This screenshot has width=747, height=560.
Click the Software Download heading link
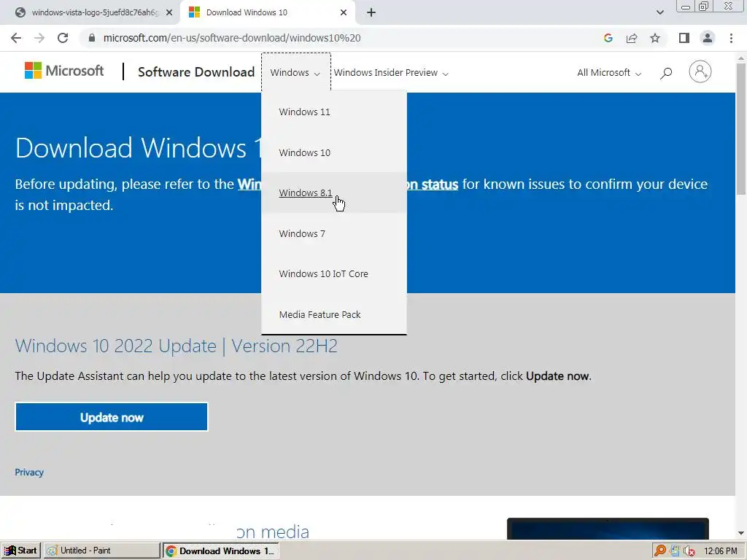196,72
